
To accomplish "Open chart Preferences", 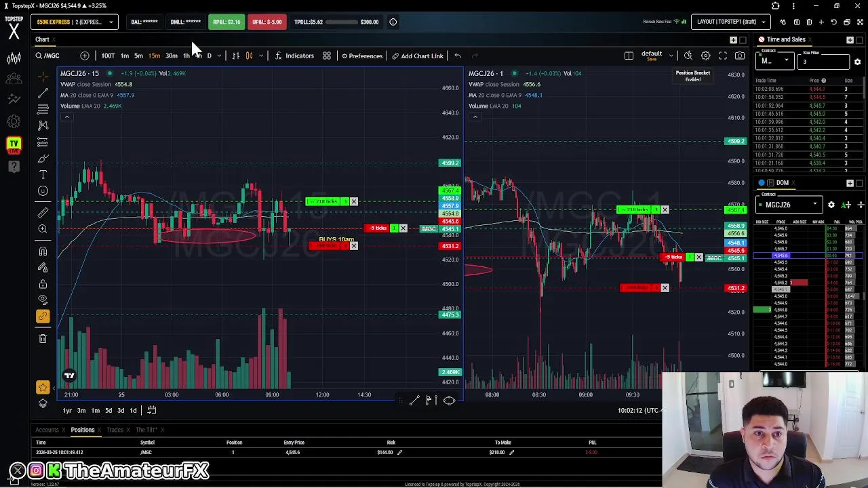I will click(361, 56).
